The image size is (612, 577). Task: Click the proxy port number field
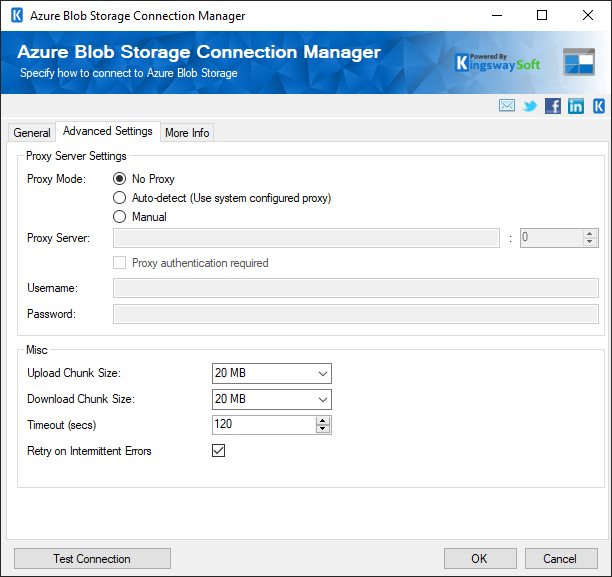click(552, 238)
